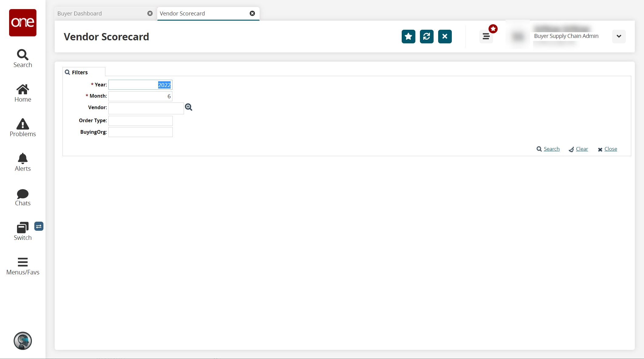The image size is (644, 359).
Task: Click into the Order Type field
Action: pos(141,121)
